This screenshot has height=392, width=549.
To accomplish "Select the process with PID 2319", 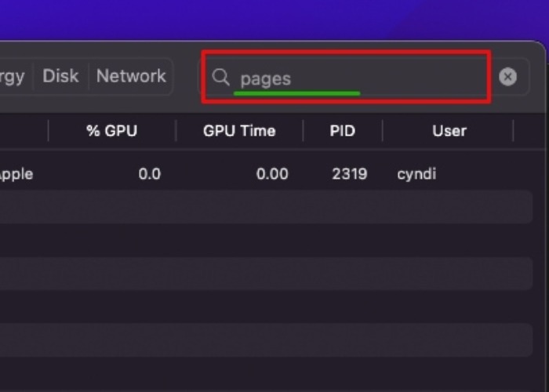I will point(349,174).
